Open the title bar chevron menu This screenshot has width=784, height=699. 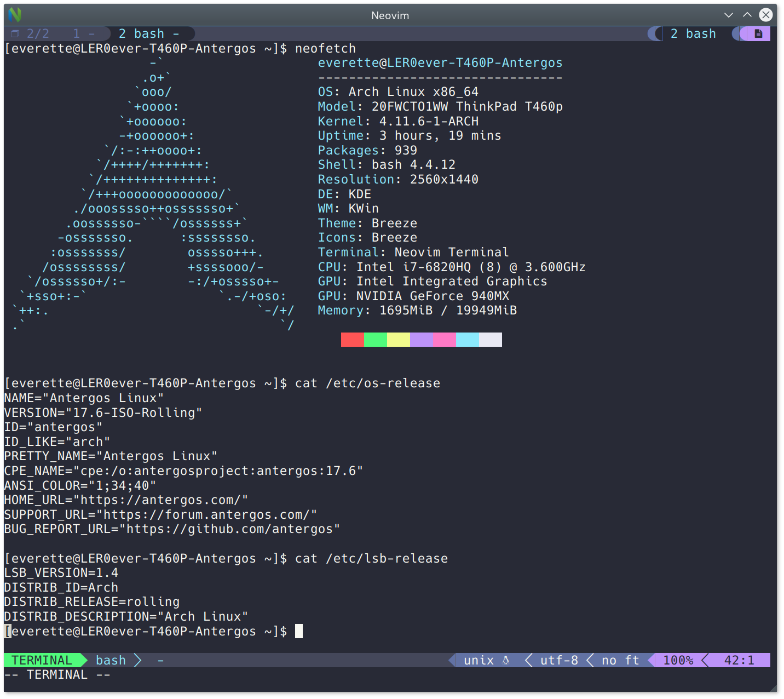click(729, 15)
